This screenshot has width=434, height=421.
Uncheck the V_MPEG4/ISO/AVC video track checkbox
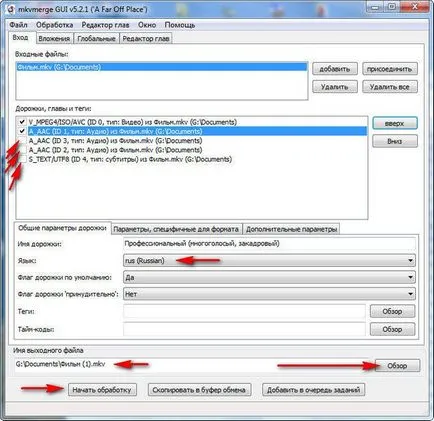[x=22, y=122]
